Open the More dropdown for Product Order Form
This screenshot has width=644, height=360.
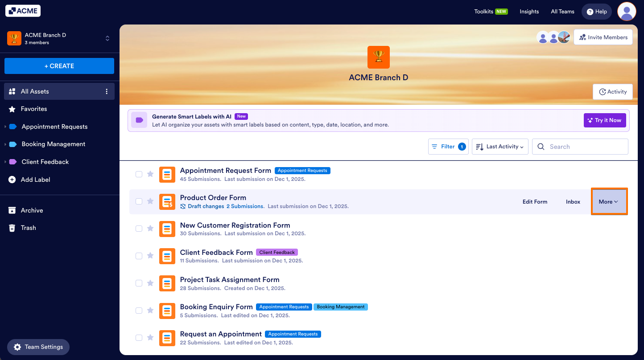609,202
